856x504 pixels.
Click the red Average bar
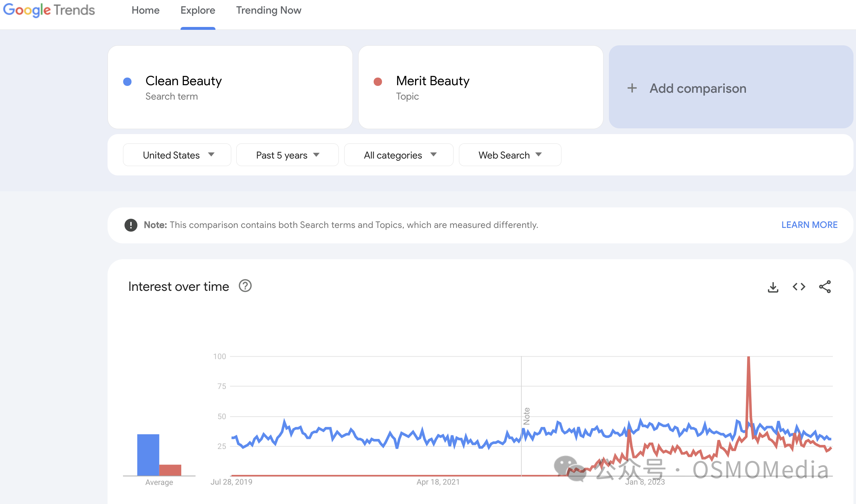[170, 470]
